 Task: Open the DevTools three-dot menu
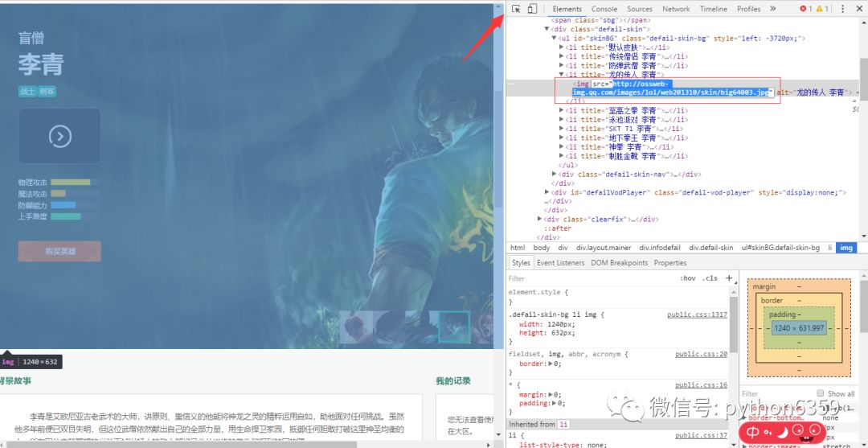[x=842, y=9]
